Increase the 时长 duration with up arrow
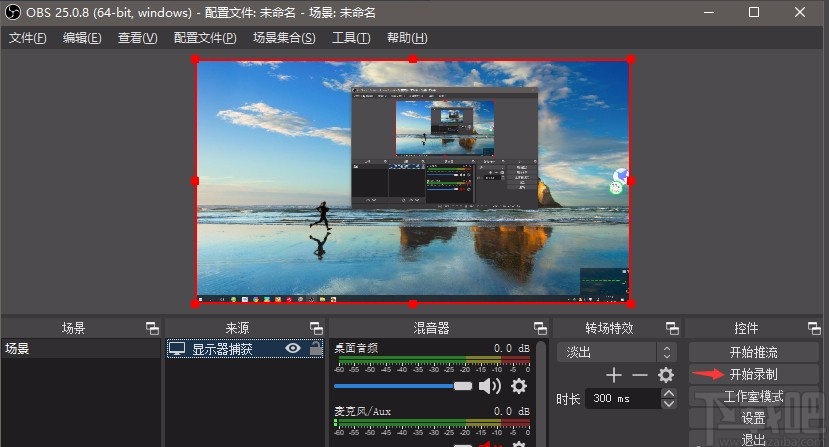Viewport: 829px width, 447px height. pyautogui.click(x=669, y=393)
